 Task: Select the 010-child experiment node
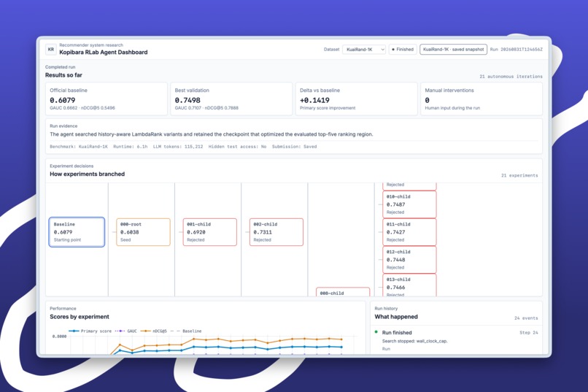click(409, 204)
